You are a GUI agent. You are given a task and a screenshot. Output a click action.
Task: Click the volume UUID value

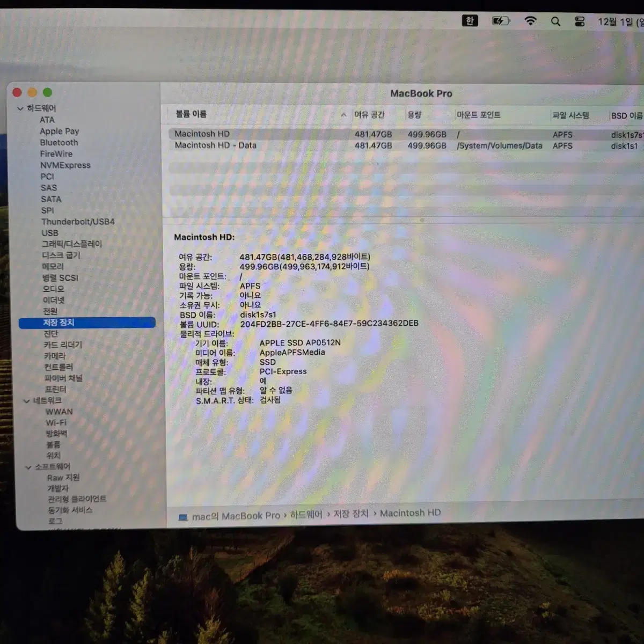[x=329, y=324]
